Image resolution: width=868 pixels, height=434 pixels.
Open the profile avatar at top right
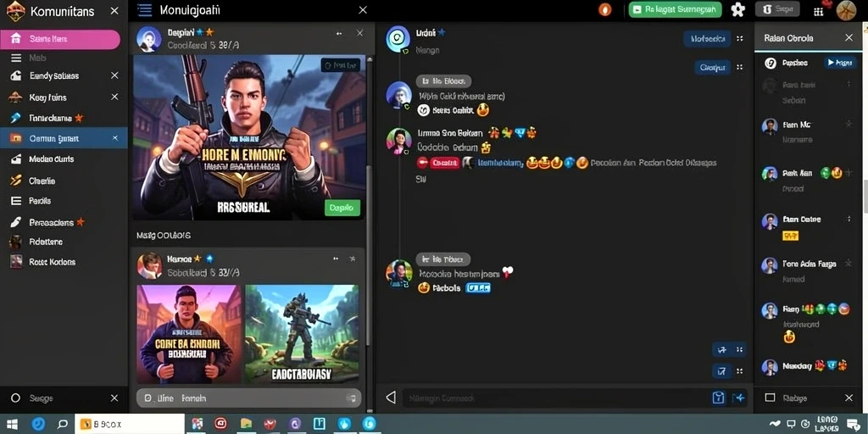point(846,10)
